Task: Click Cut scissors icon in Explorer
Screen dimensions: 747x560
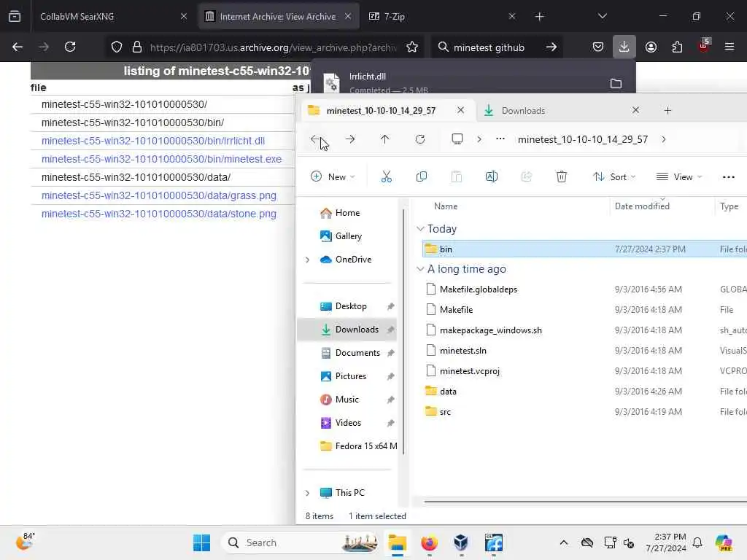Action: tap(387, 176)
